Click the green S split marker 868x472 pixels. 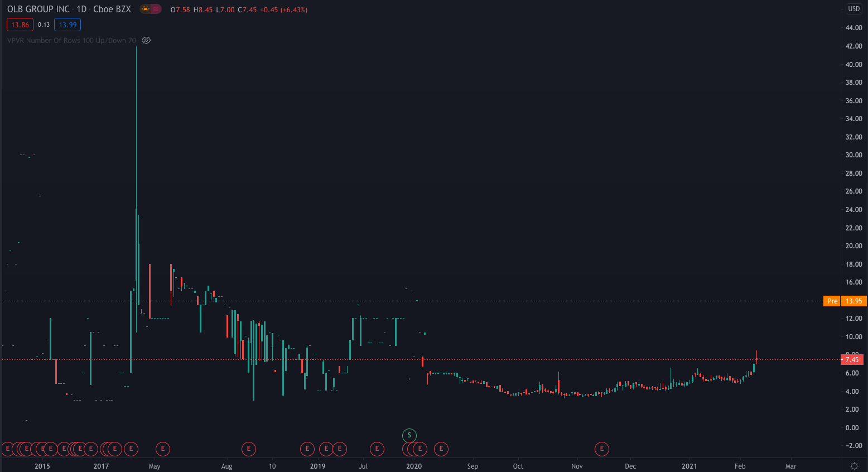click(x=409, y=435)
